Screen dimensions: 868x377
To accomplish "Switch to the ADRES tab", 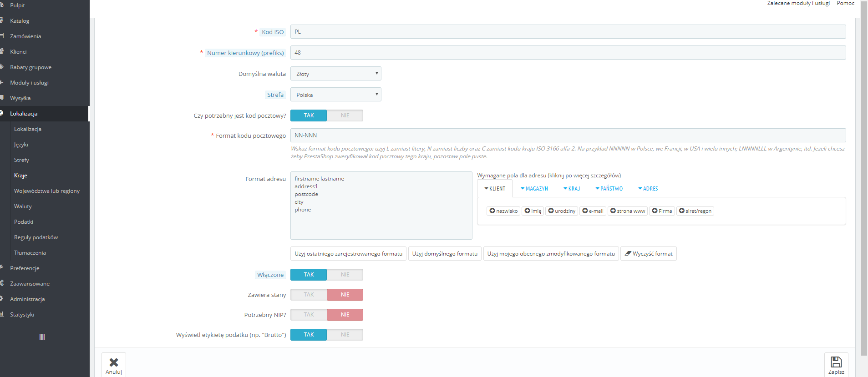I will 648,188.
